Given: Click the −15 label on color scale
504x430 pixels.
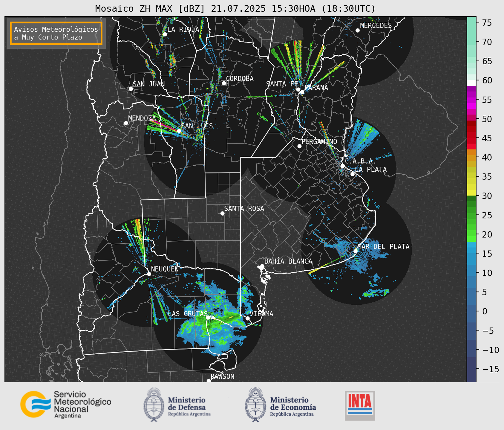Looking at the screenshot, I should [491, 369].
